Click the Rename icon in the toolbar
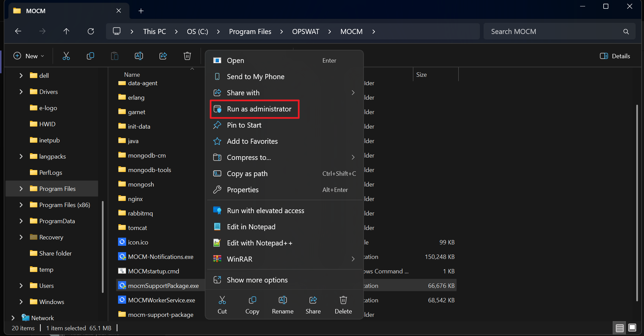The width and height of the screenshot is (644, 336). click(139, 56)
